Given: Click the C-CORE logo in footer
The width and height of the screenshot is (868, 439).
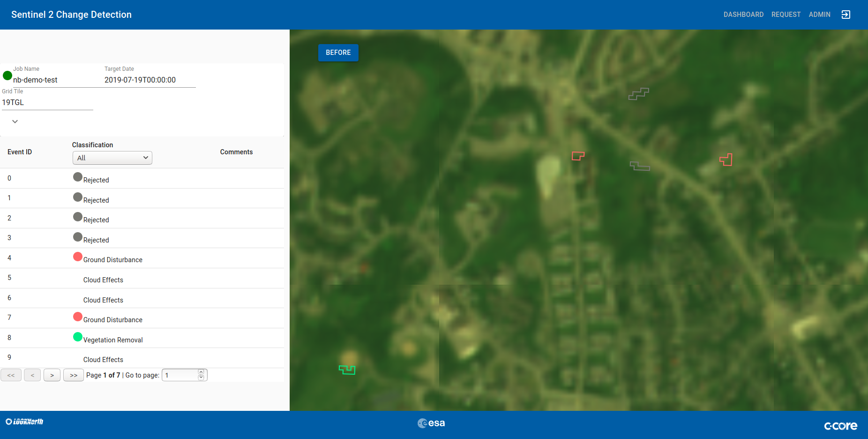Looking at the screenshot, I should pyautogui.click(x=840, y=425).
